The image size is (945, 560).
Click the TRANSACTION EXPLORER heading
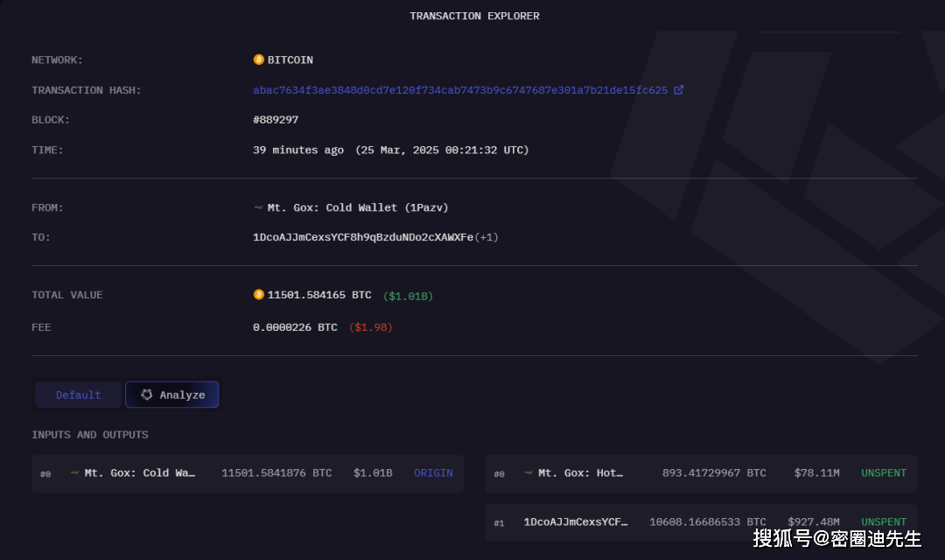[474, 16]
